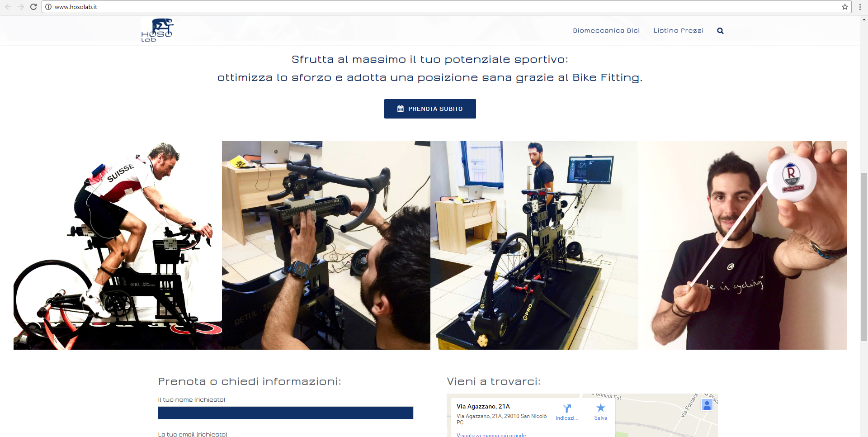Image resolution: width=868 pixels, height=437 pixels.
Task: Open the handlebar measurement photo
Action: 326,245
